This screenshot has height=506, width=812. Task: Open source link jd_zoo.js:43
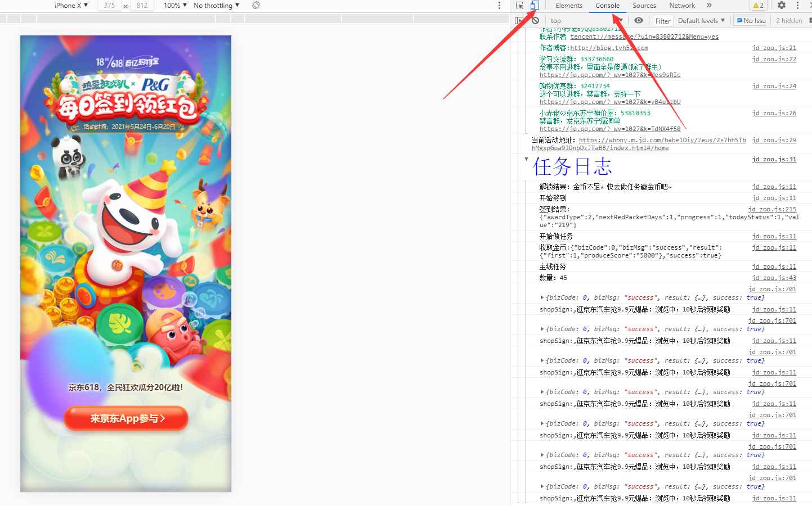point(774,278)
